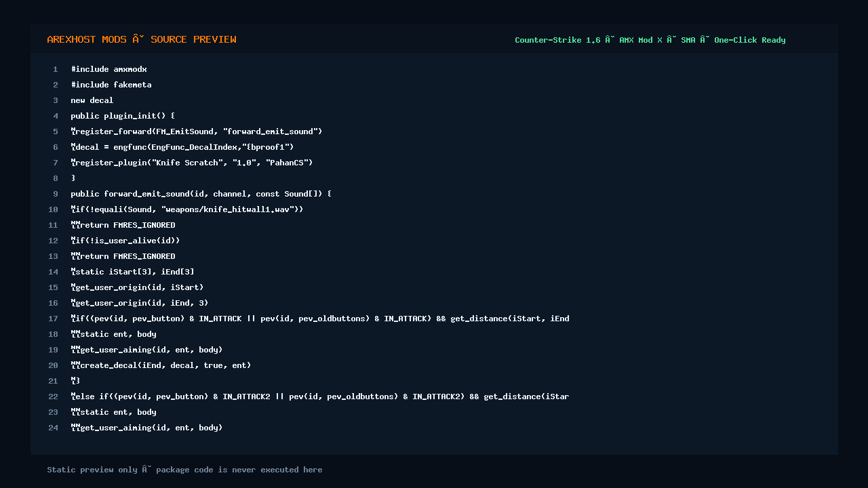The height and width of the screenshot is (488, 868).
Task: Select the '#include fakemeta' code line
Action: coord(111,85)
